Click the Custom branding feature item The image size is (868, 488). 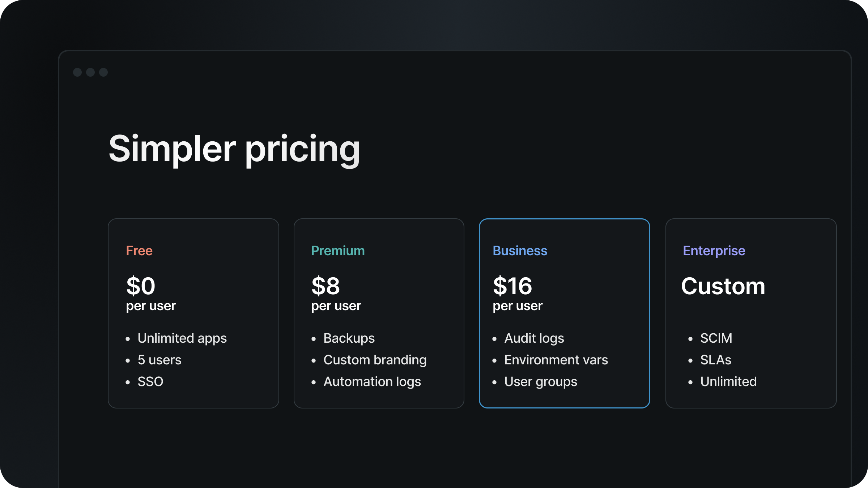[375, 360]
